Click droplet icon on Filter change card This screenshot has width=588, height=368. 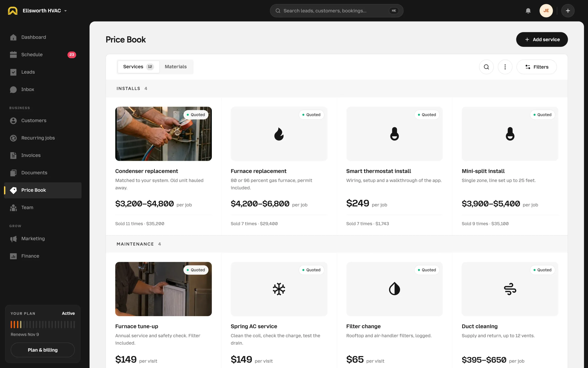394,289
